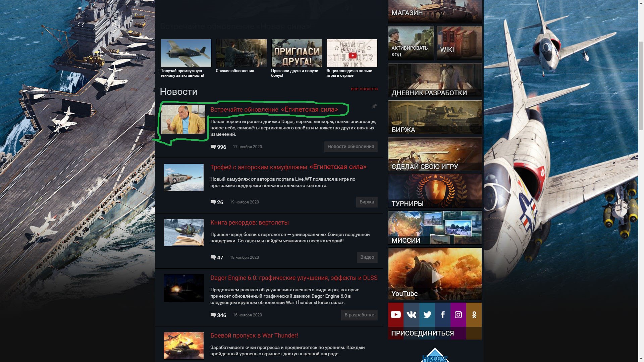Open 'Встречайте обновление «Египетская сила»' headline
The width and height of the screenshot is (644, 362).
pyautogui.click(x=274, y=110)
